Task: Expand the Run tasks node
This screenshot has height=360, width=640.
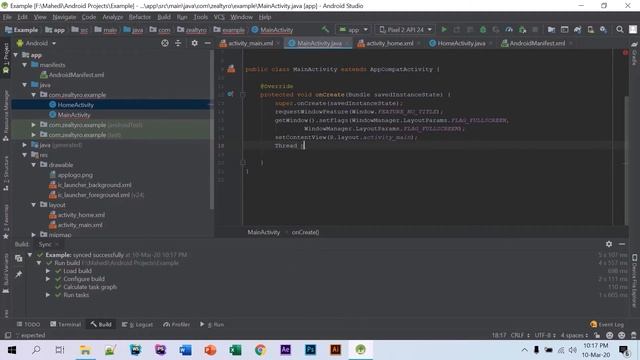Action: coord(48,295)
